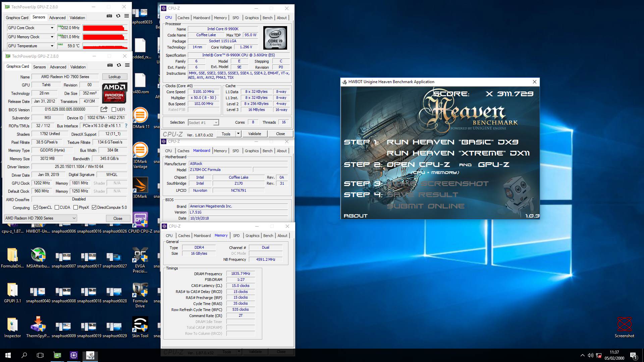
Task: Click the Close button in GPU-Z
Action: (x=118, y=218)
